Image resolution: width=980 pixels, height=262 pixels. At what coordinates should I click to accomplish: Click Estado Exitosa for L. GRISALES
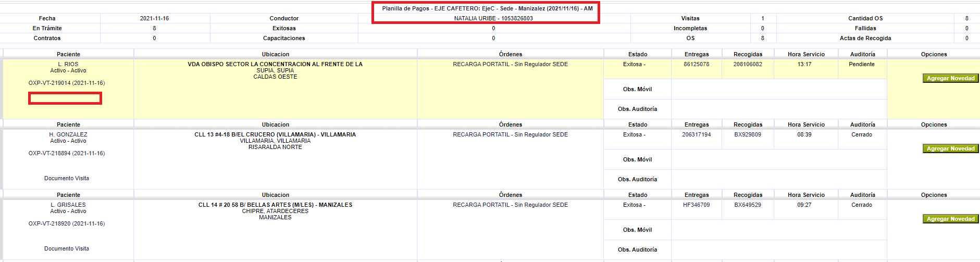tap(634, 205)
